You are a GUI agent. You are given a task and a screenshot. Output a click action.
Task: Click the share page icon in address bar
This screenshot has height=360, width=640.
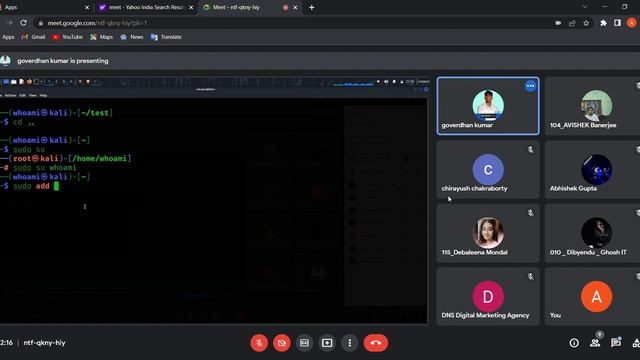pyautogui.click(x=572, y=23)
